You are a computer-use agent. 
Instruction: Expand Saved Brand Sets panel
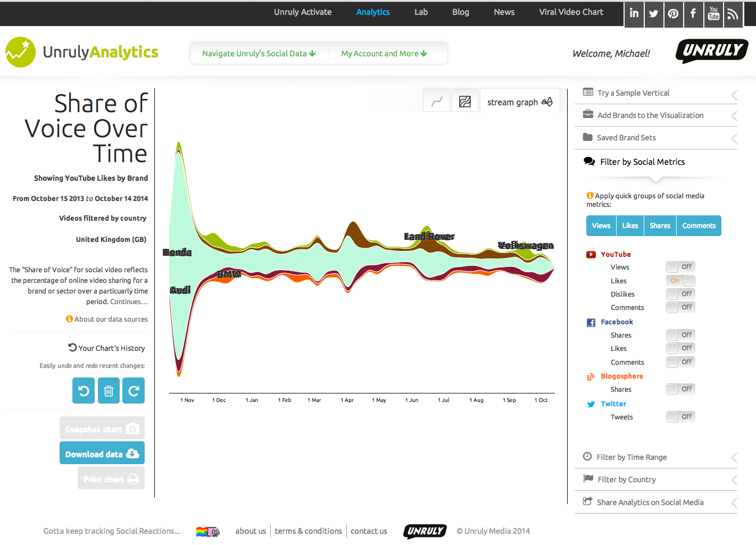[656, 138]
